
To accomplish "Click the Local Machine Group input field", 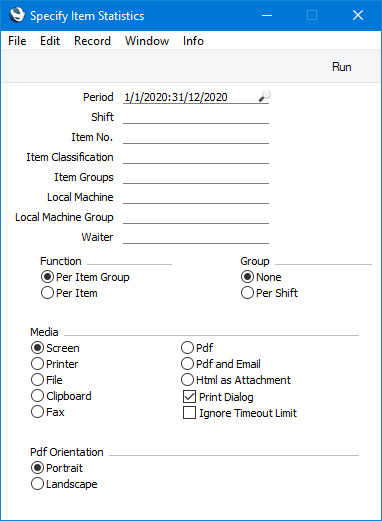I will 196,217.
